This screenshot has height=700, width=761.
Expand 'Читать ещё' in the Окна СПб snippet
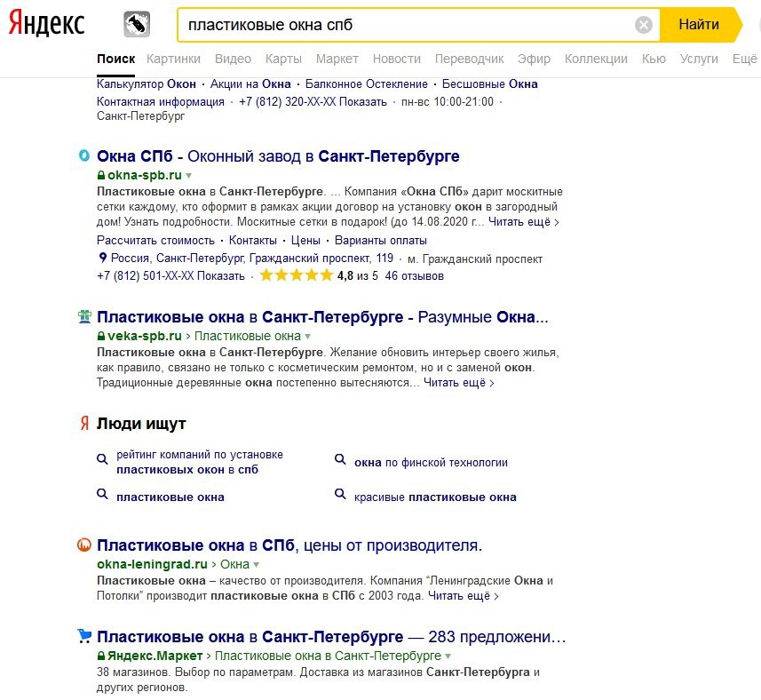[x=524, y=222]
